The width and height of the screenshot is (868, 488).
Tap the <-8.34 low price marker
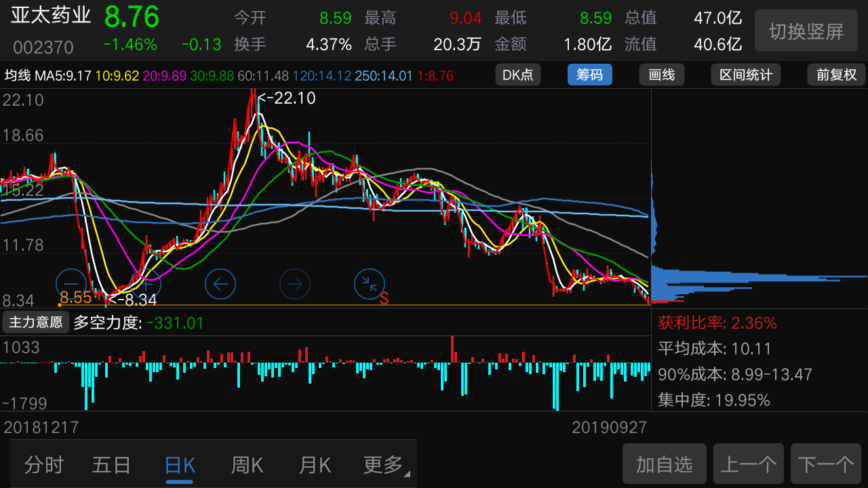point(133,300)
